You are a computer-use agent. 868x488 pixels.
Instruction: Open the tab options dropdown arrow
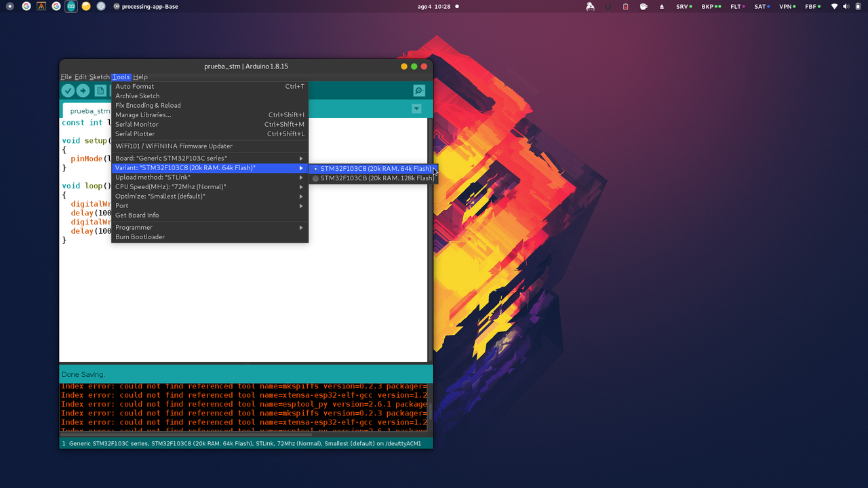click(x=416, y=109)
